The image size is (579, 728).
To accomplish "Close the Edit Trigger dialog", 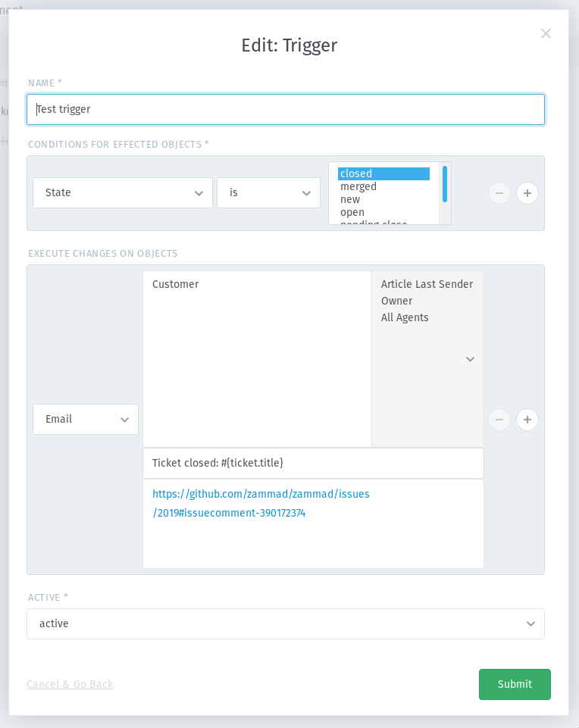I will pos(545,33).
